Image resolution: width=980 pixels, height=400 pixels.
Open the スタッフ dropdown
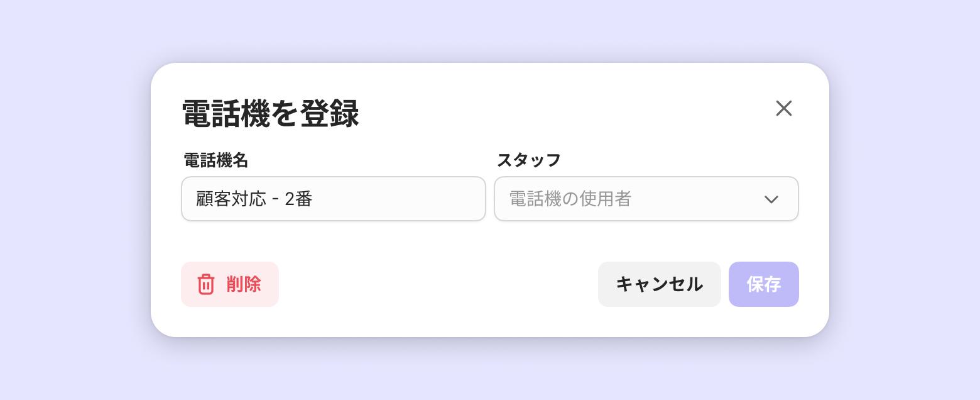(646, 199)
